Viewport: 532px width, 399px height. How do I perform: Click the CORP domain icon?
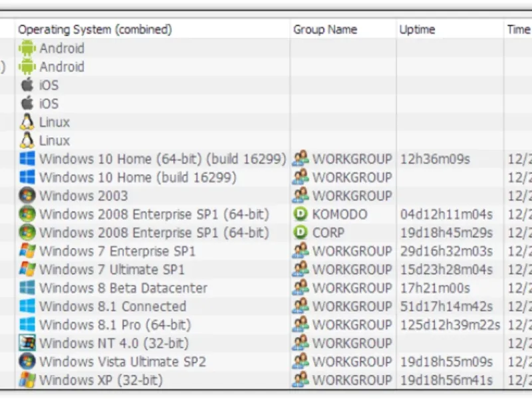[x=301, y=232]
